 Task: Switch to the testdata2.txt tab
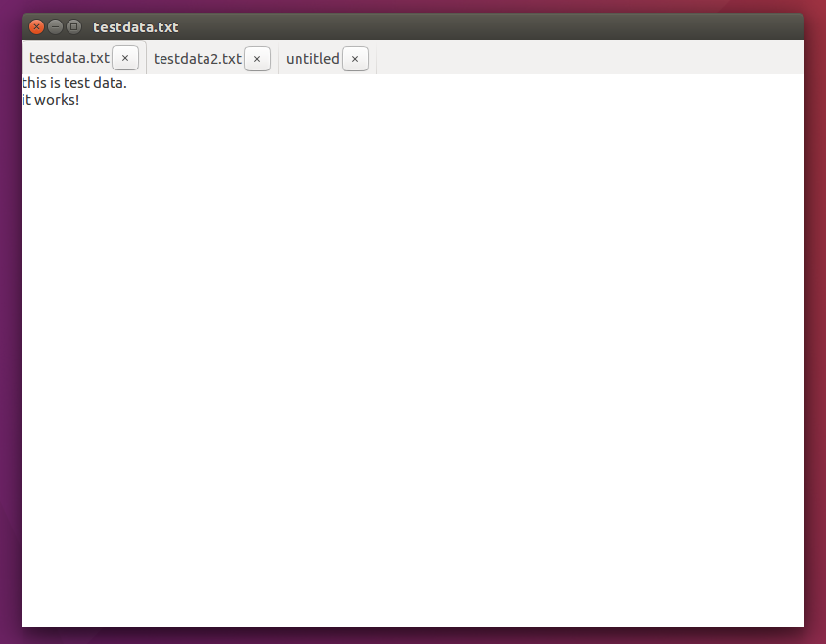(x=196, y=58)
